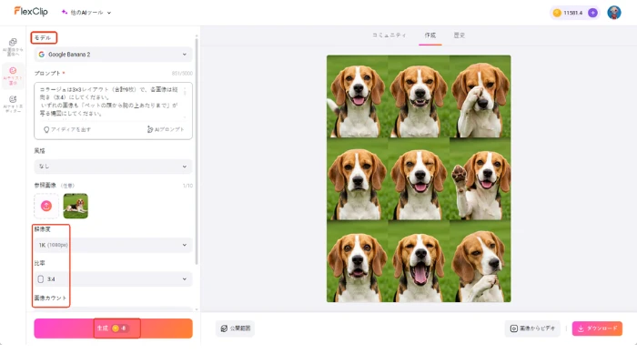
Task: Click the 画像カウント label
Action: point(50,298)
